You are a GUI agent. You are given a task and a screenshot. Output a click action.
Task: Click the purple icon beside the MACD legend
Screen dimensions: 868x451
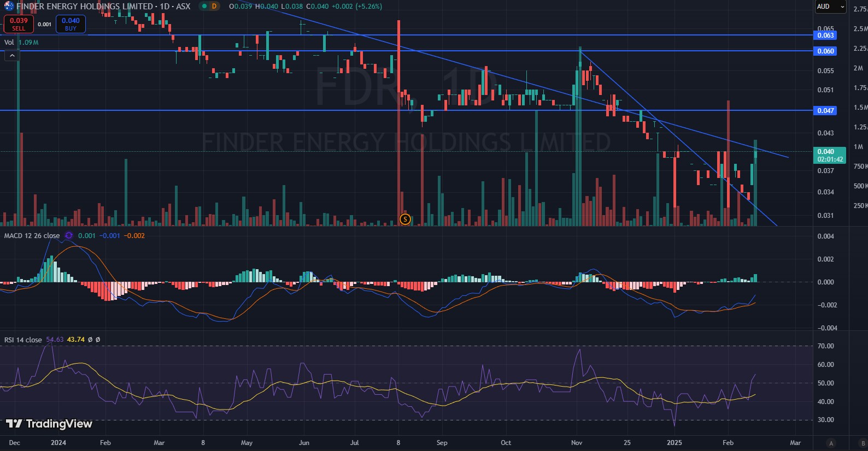point(69,236)
